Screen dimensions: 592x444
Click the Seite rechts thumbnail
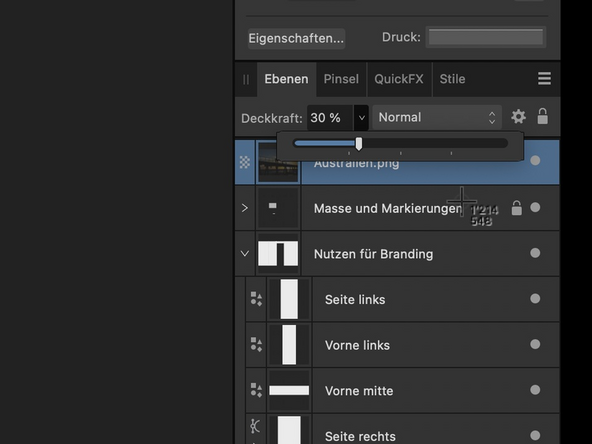point(289,430)
